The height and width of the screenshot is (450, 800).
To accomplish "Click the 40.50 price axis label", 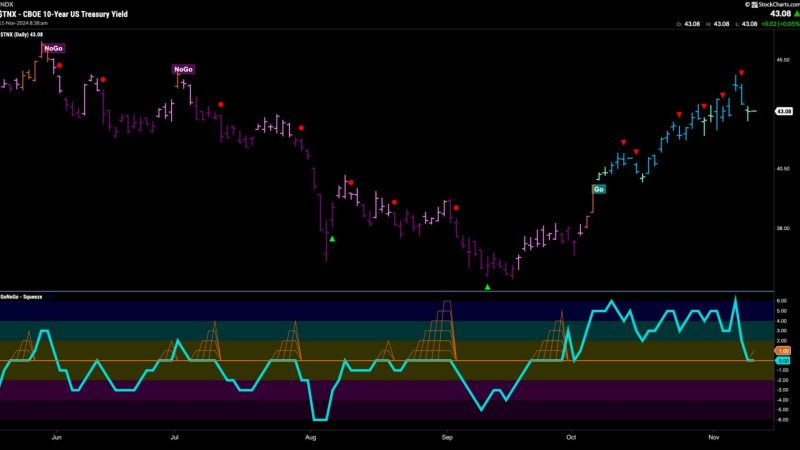I will pyautogui.click(x=783, y=168).
